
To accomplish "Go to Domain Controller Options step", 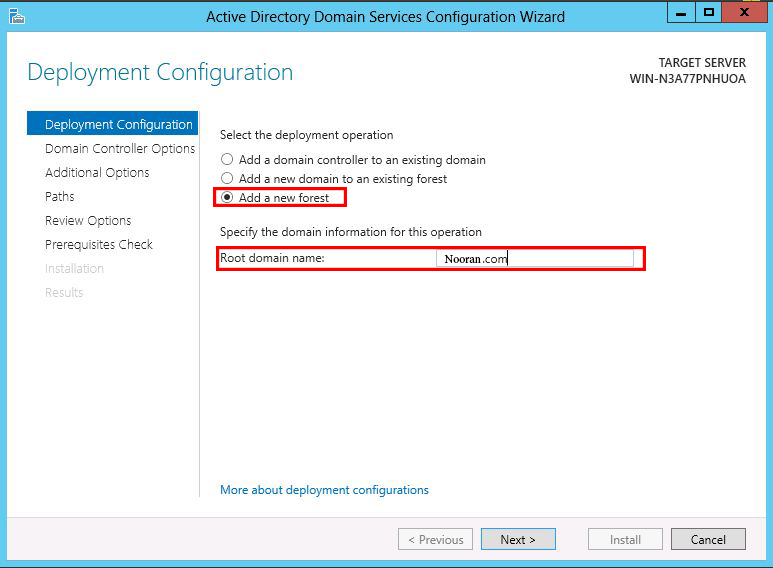I will click(x=120, y=148).
